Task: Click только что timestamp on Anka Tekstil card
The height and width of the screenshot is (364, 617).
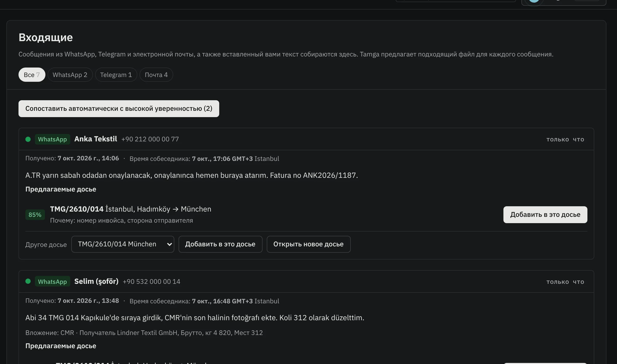Action: tap(565, 139)
